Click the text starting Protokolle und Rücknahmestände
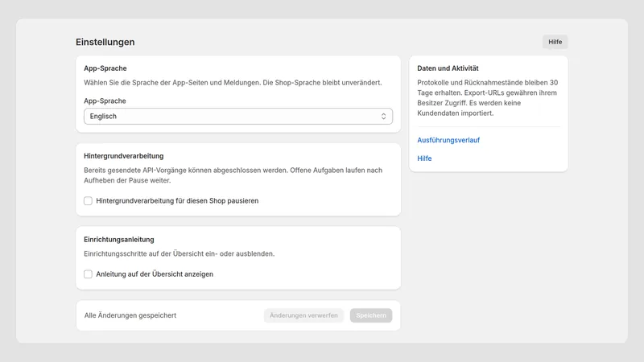This screenshot has height=362, width=644. [488, 97]
